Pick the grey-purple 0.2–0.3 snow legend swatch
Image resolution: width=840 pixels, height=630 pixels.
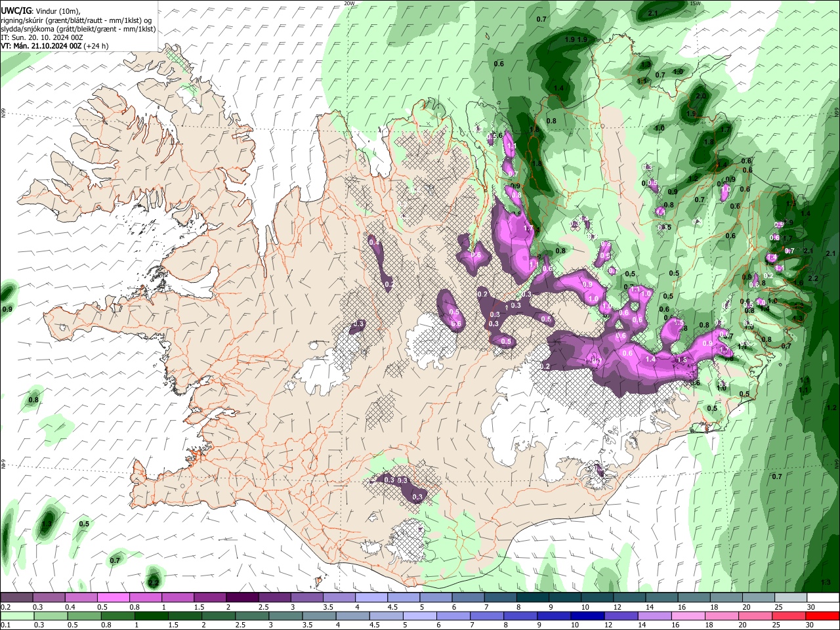tap(16, 598)
